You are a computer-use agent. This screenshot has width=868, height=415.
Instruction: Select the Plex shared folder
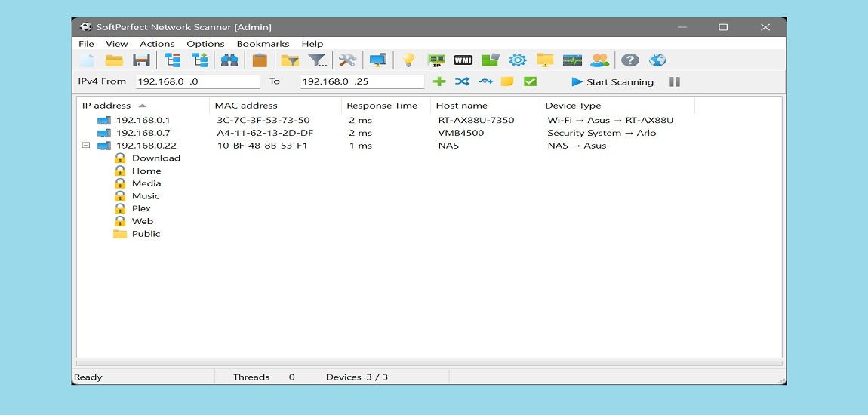click(x=132, y=208)
